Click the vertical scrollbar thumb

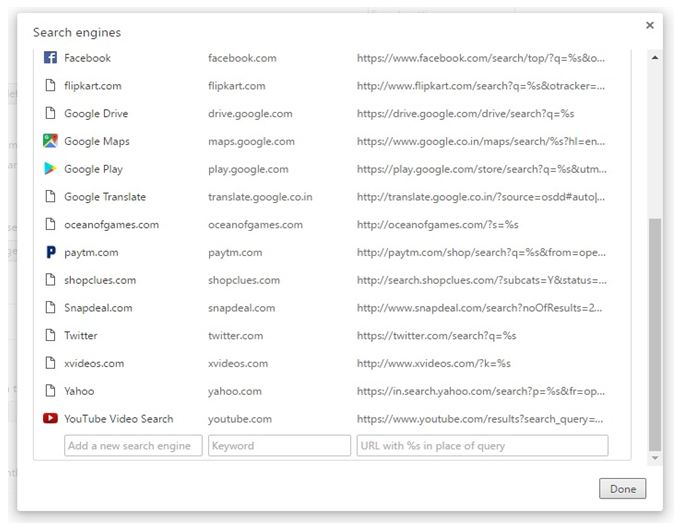(655, 334)
